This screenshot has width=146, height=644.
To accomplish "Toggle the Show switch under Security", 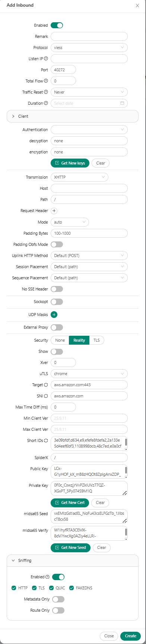I will [x=57, y=351].
